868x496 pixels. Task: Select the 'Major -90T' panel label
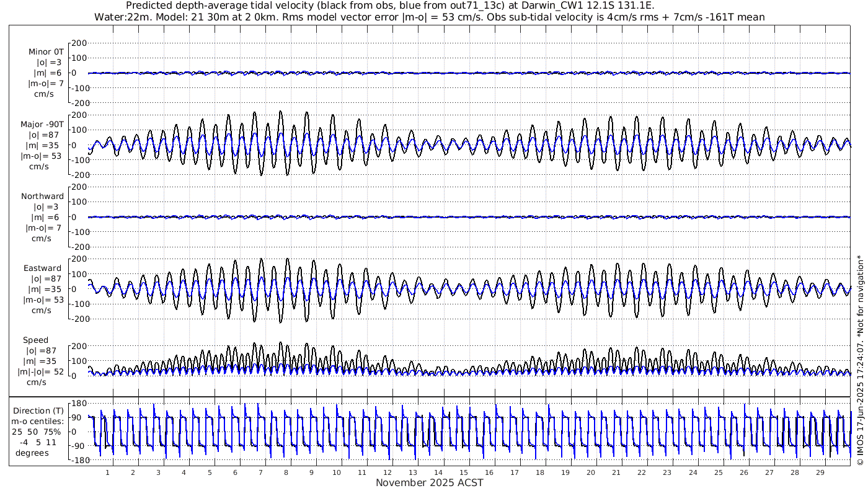(42, 124)
